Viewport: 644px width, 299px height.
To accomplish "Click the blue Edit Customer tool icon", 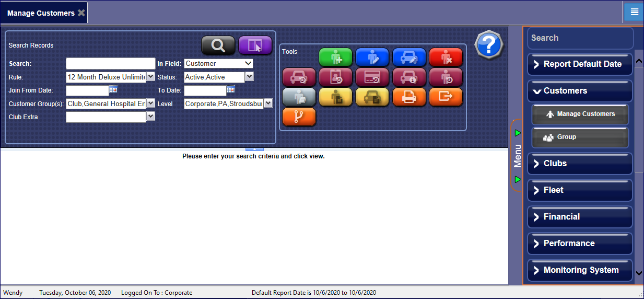I will pos(372,57).
